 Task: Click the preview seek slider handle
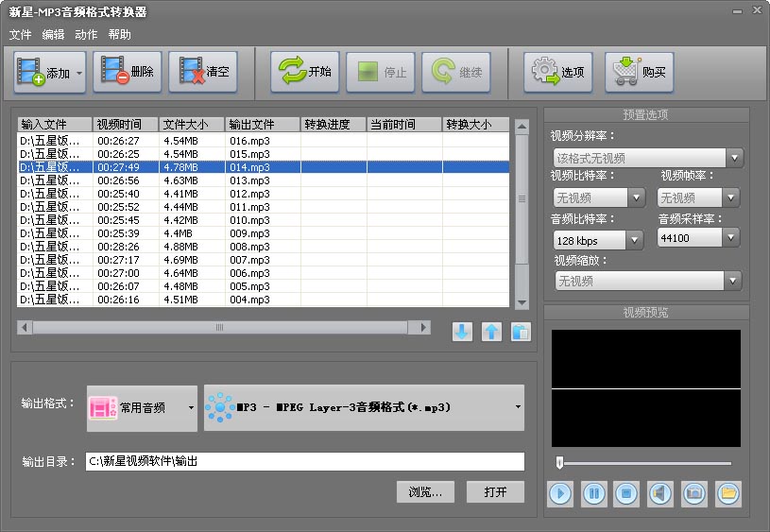(559, 462)
